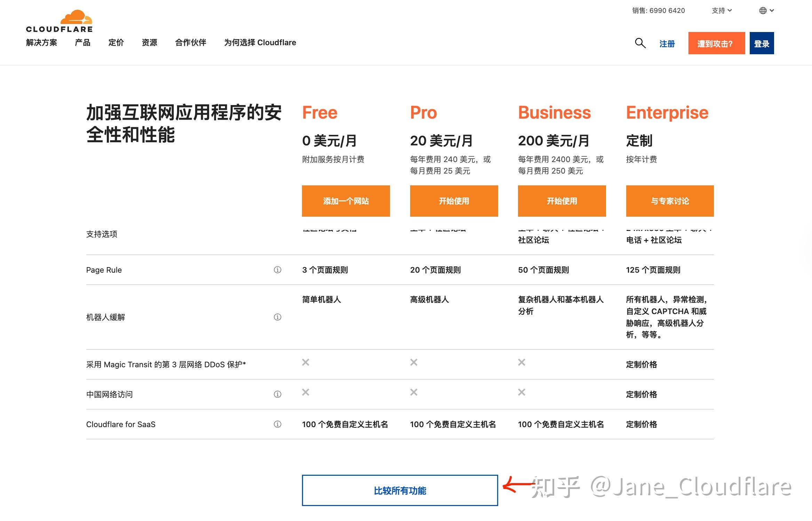Open language selector chevron
The image size is (812, 521).
(x=772, y=10)
